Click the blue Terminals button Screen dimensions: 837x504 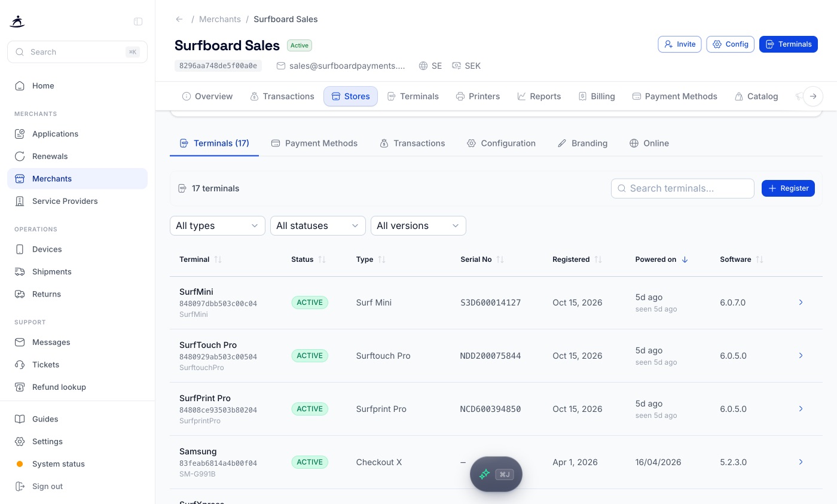(789, 44)
